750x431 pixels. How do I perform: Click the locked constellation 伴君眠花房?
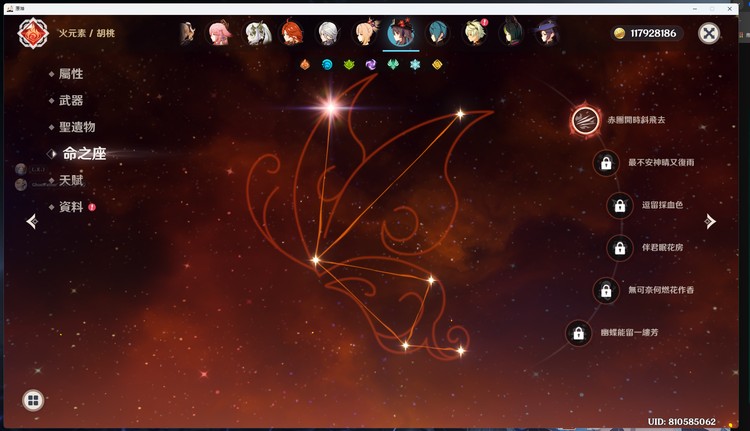click(x=620, y=247)
